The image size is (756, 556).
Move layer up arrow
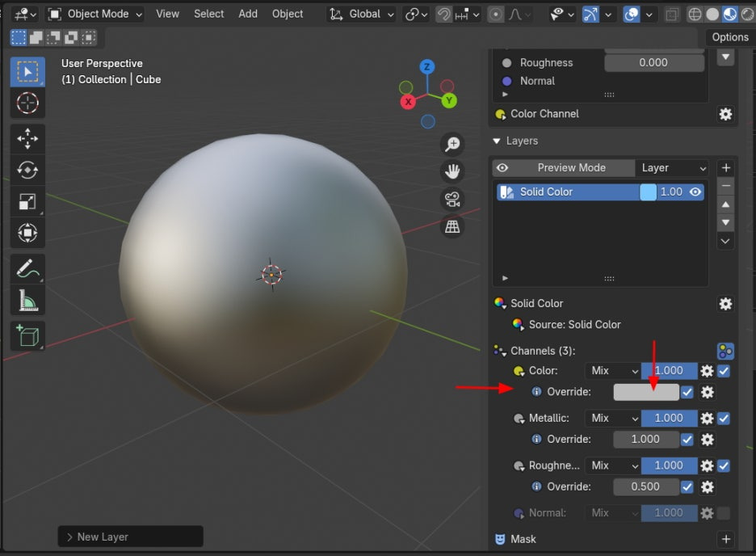[x=726, y=204]
